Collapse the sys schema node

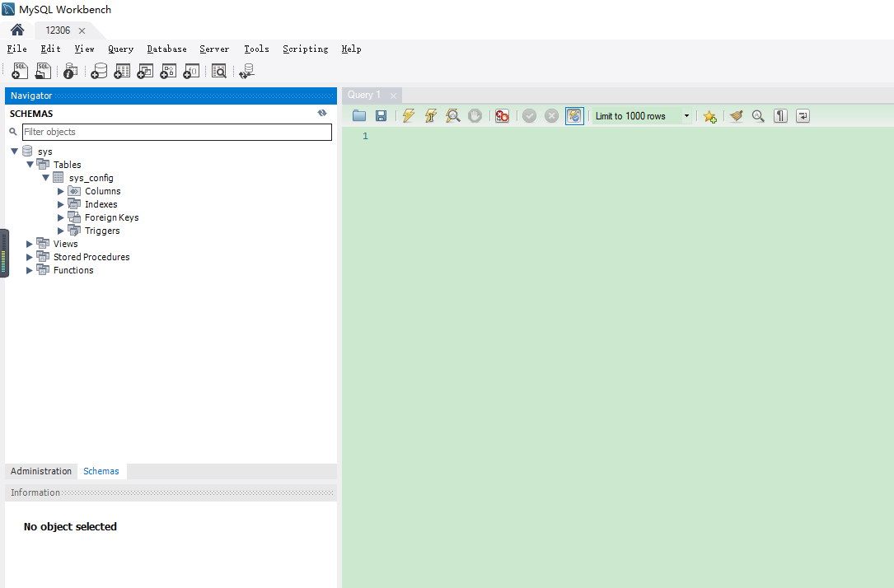click(x=14, y=151)
